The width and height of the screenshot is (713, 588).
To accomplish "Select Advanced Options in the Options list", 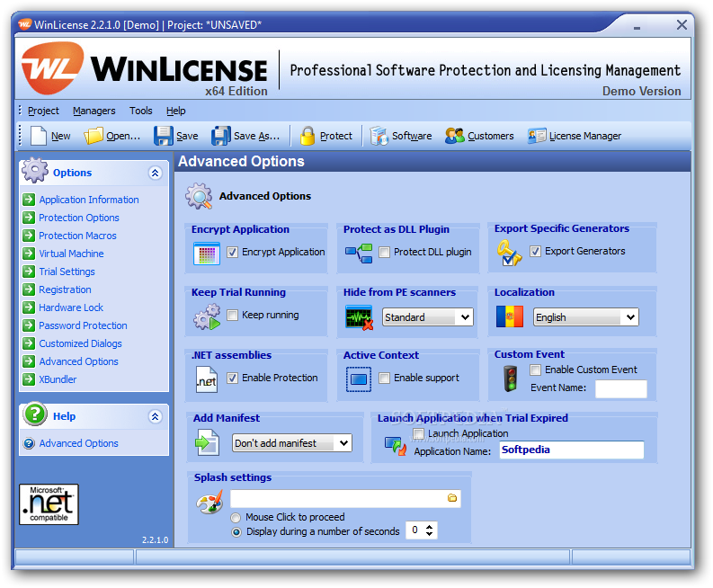I will 78,361.
